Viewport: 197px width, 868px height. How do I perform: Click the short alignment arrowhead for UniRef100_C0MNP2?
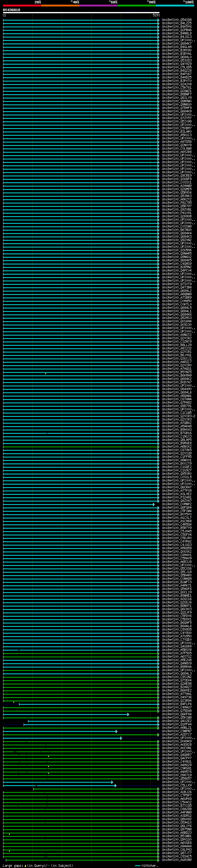click(x=154, y=504)
